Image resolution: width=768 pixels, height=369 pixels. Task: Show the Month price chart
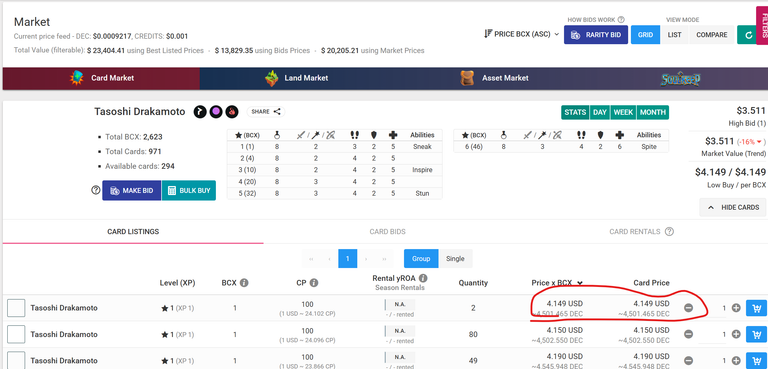[x=652, y=112]
